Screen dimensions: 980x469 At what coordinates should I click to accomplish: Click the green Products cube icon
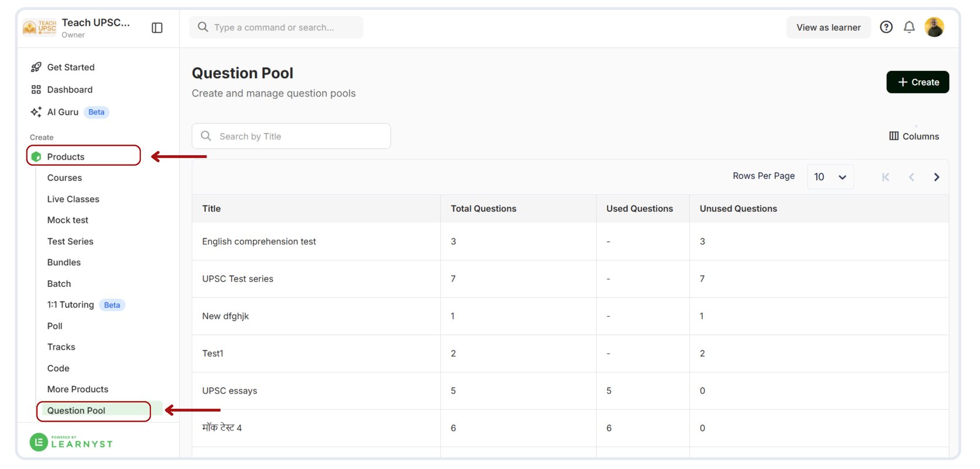(36, 157)
